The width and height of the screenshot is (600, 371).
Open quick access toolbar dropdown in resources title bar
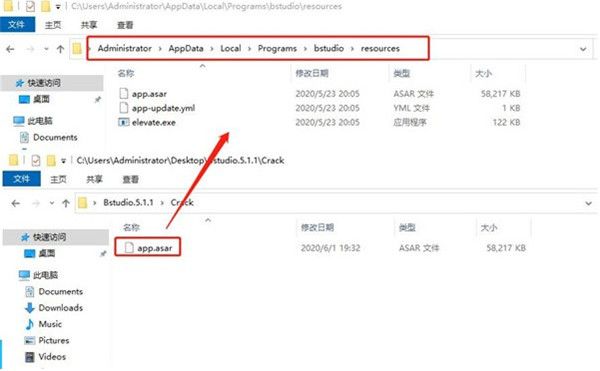[x=58, y=7]
